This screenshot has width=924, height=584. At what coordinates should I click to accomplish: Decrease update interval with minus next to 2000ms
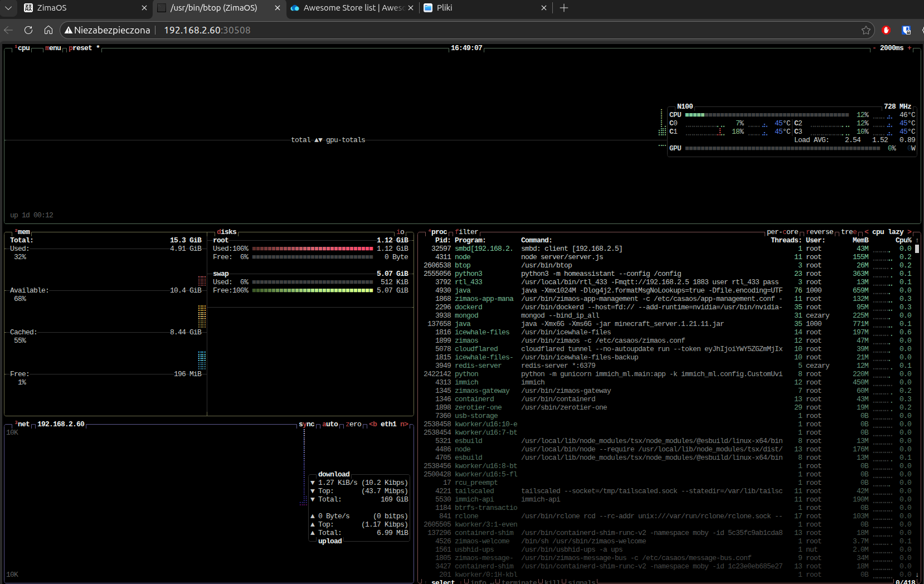[874, 48]
